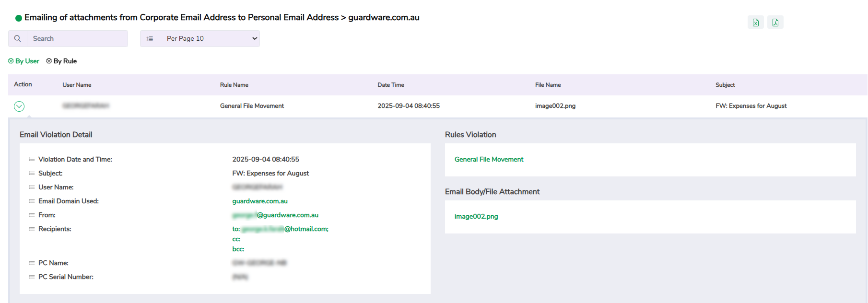Click the green status dot by the title

point(19,18)
